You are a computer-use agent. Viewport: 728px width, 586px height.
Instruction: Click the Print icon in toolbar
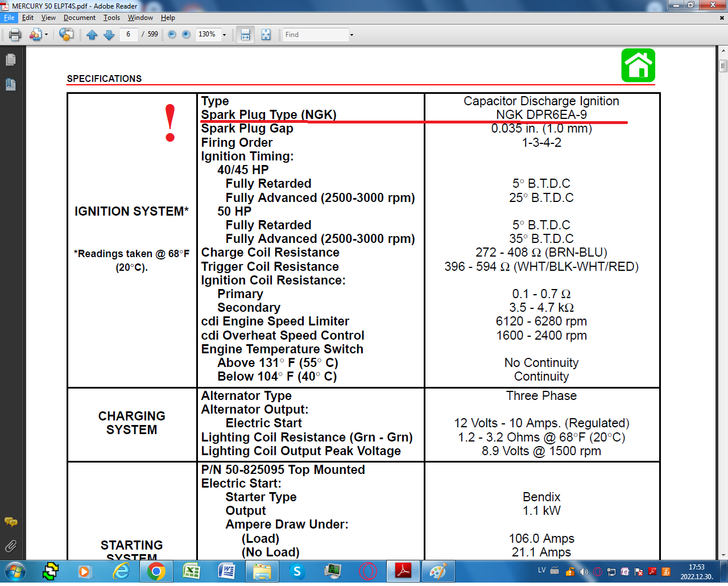tap(15, 35)
